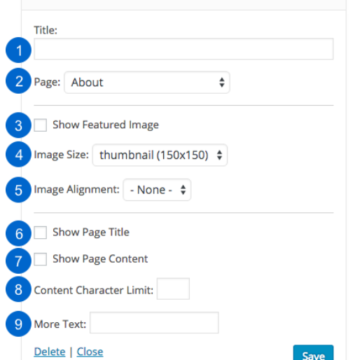The width and height of the screenshot is (360, 360).
Task: Click the blue number 4 marker
Action: click(x=19, y=155)
